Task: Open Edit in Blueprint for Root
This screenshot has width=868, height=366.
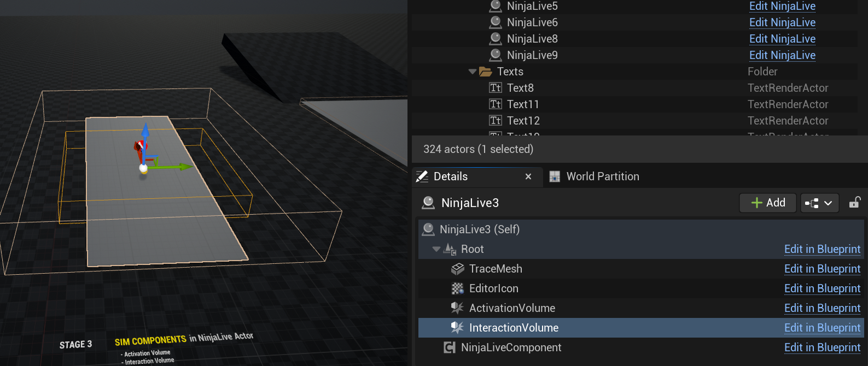Action: coord(822,249)
